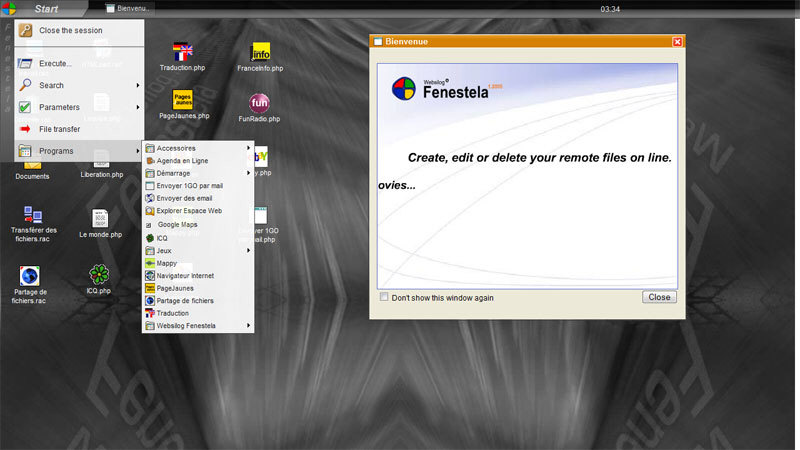Tick the Don't show this window again checkbox
This screenshot has width=800, height=450.
tap(384, 297)
